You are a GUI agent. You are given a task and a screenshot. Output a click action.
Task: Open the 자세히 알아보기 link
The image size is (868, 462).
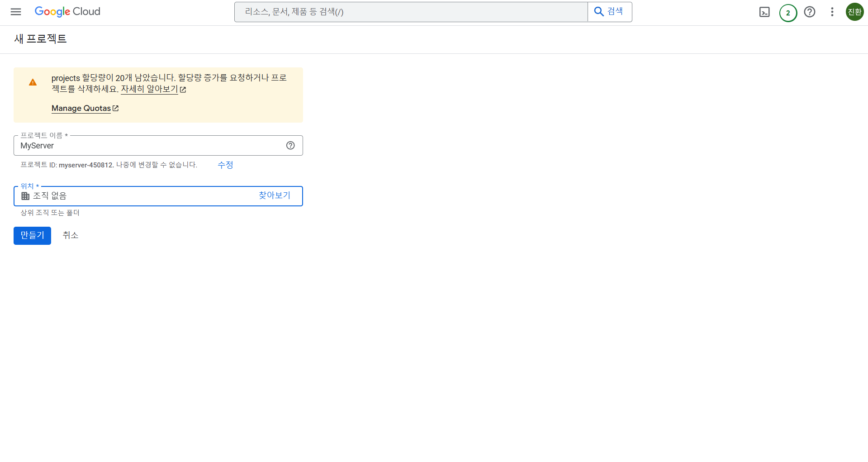tap(150, 89)
